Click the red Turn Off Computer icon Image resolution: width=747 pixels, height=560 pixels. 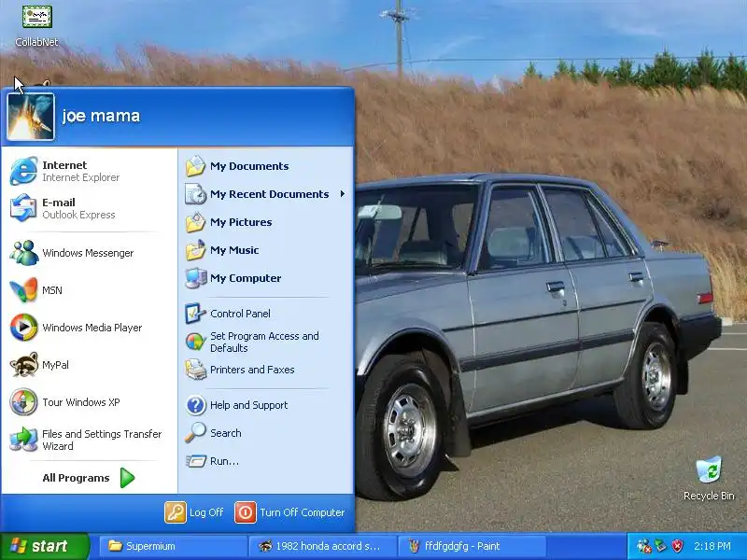point(246,512)
